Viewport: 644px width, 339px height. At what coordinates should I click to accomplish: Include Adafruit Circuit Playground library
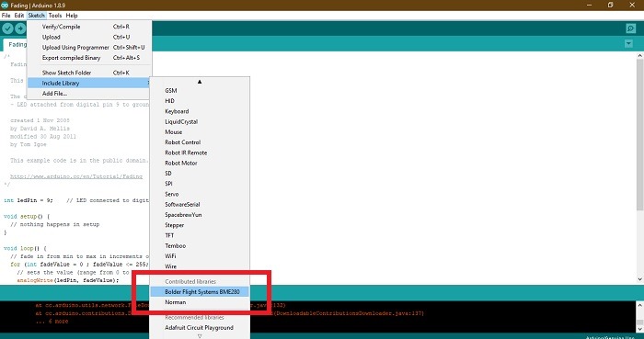pos(200,328)
